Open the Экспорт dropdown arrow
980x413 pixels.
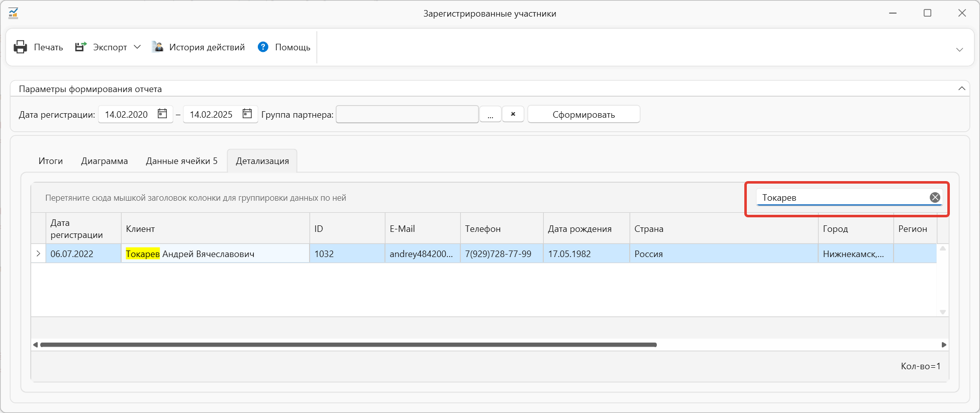(137, 47)
